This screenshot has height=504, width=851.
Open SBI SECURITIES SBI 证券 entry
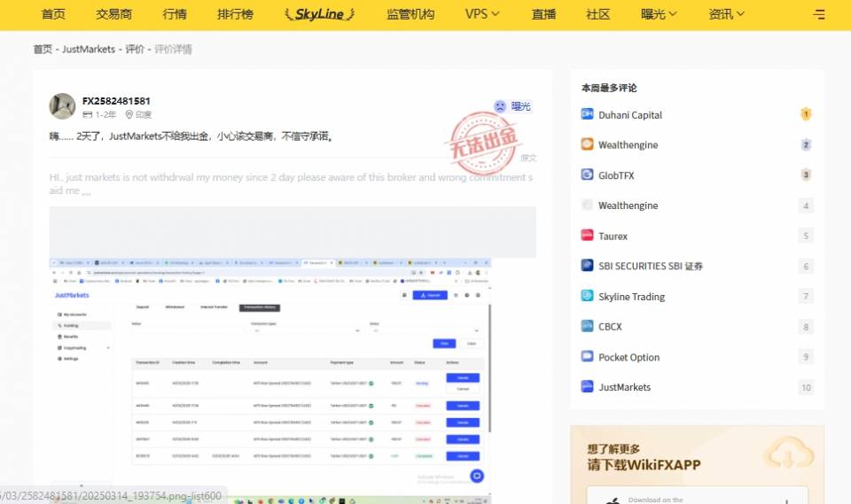(650, 266)
